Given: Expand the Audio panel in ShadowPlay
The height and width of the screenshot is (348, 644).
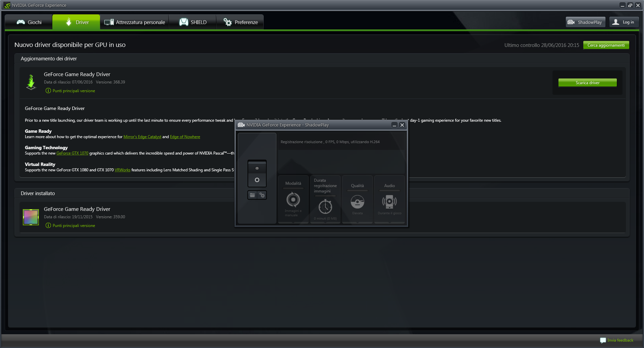Looking at the screenshot, I should (389, 199).
